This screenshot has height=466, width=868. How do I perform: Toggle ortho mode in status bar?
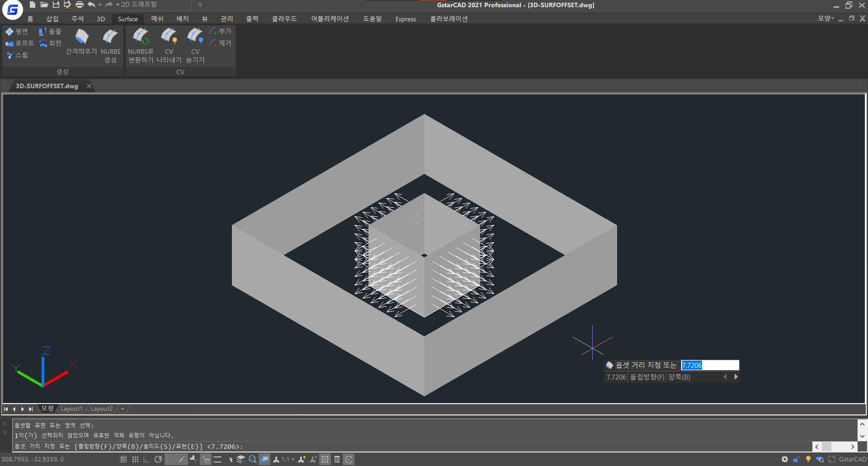(146, 459)
